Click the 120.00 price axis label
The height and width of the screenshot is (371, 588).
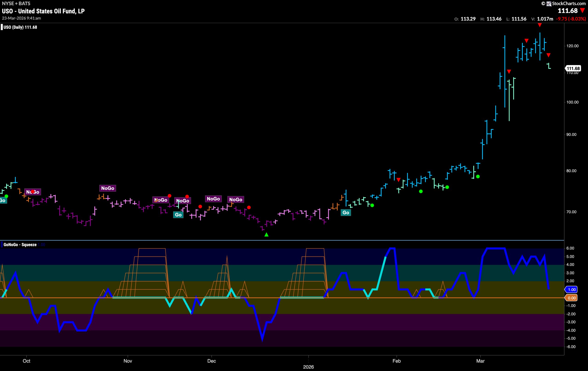click(x=572, y=46)
